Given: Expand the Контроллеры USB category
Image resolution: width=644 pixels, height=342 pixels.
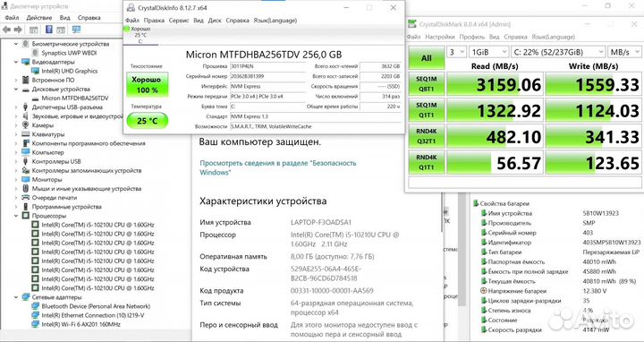Looking at the screenshot, I should pyautogui.click(x=16, y=161).
